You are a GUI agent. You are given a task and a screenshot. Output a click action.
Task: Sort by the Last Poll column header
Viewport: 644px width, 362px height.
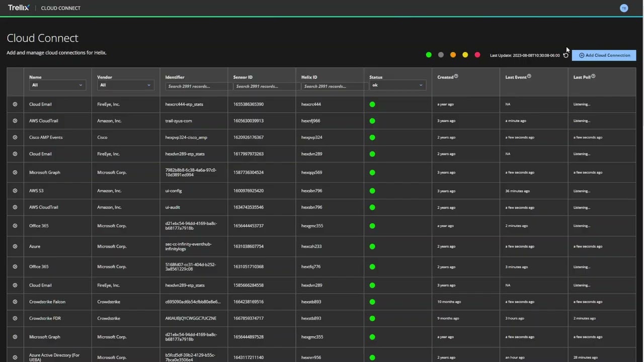(582, 77)
